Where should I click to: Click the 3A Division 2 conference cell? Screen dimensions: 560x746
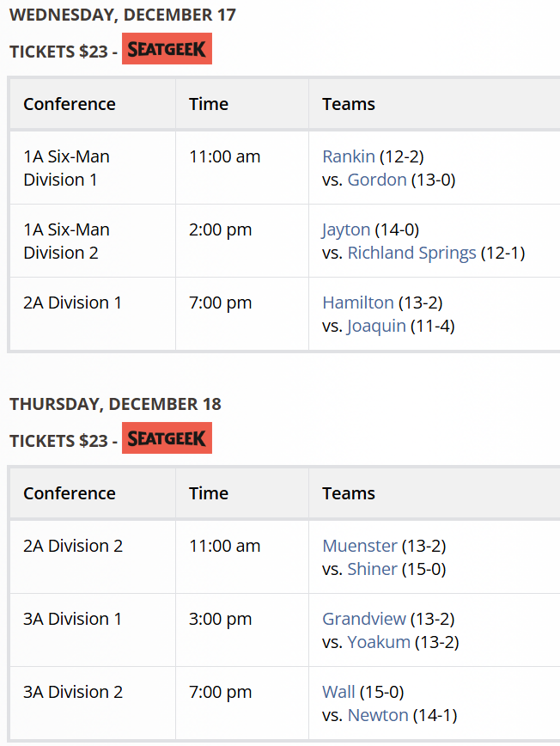73,692
